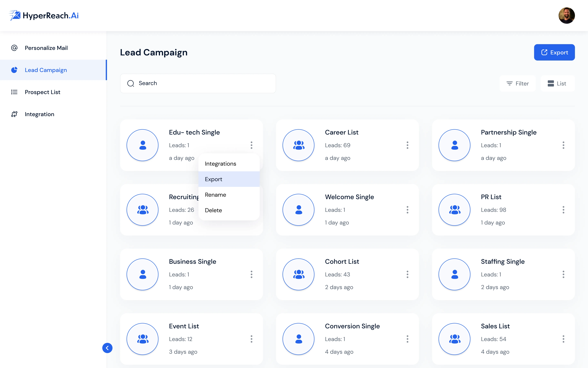Open three-dot menu for Business Single
This screenshot has height=368, width=588.
(251, 274)
